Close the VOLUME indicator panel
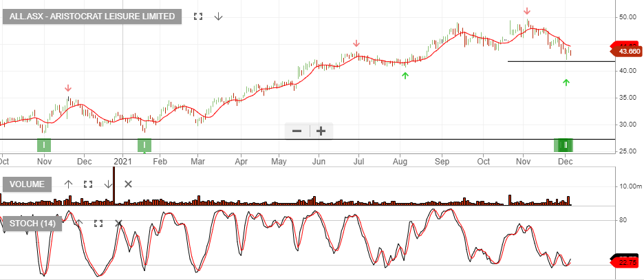 [x=128, y=184]
